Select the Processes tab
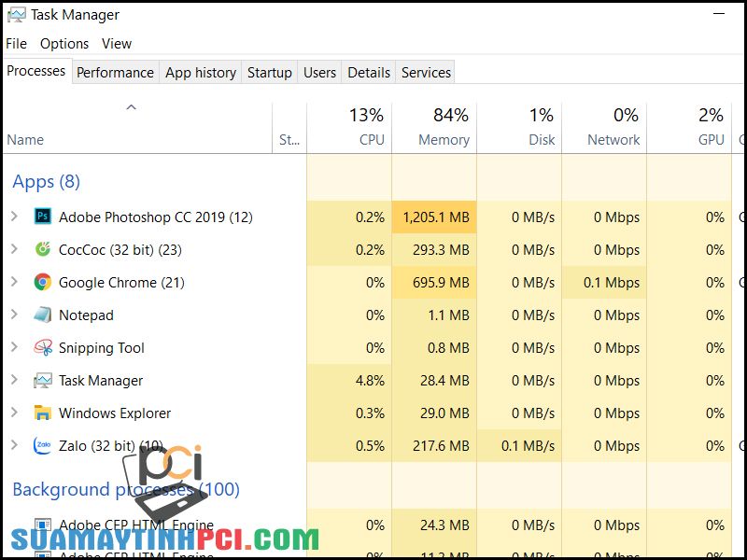Image resolution: width=747 pixels, height=560 pixels. (x=36, y=71)
